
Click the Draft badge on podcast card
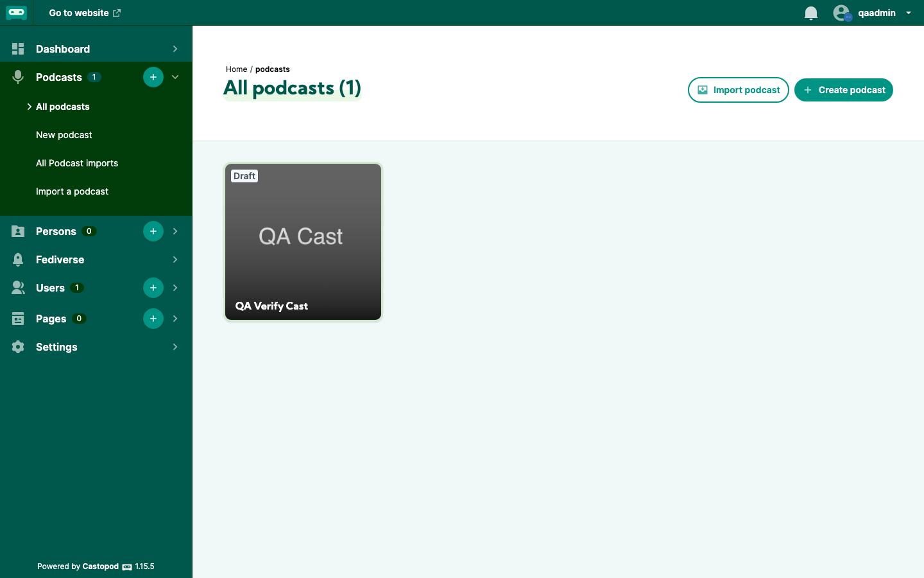tap(244, 176)
